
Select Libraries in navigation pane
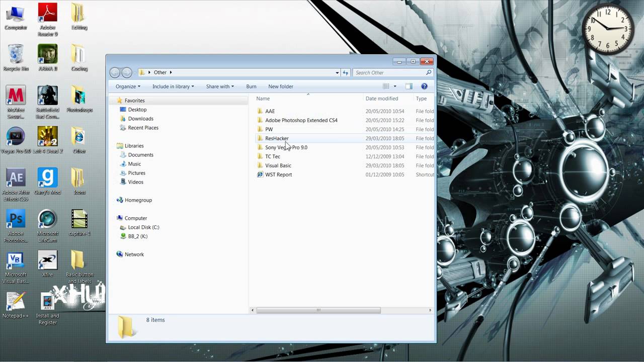point(130,146)
